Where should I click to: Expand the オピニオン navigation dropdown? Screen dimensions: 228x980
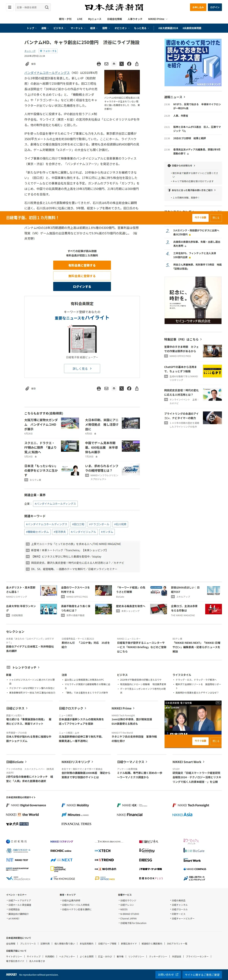tap(122, 28)
